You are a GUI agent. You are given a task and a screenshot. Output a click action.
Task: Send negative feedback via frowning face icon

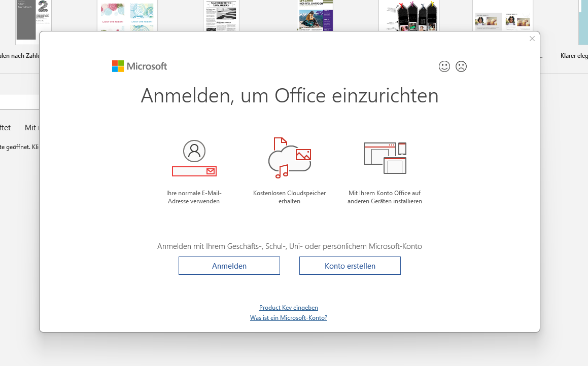pos(461,66)
